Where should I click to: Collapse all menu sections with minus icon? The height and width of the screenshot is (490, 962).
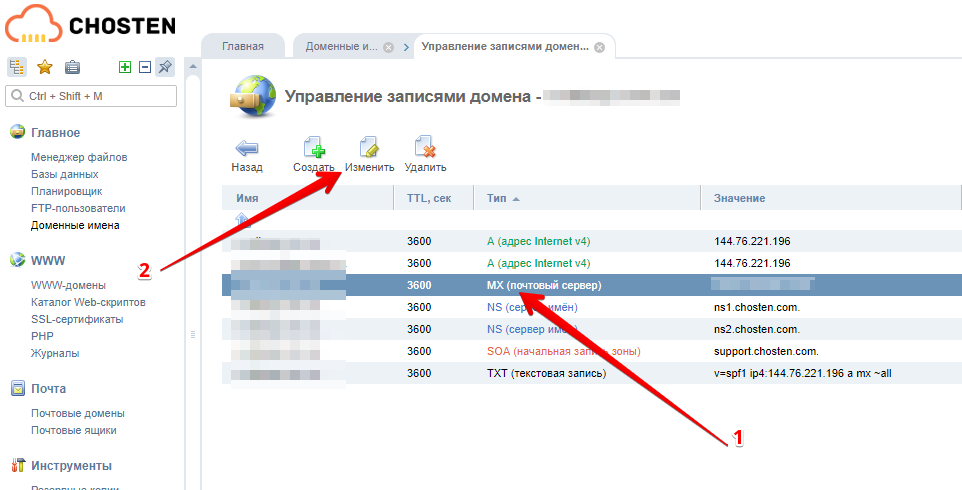point(145,67)
